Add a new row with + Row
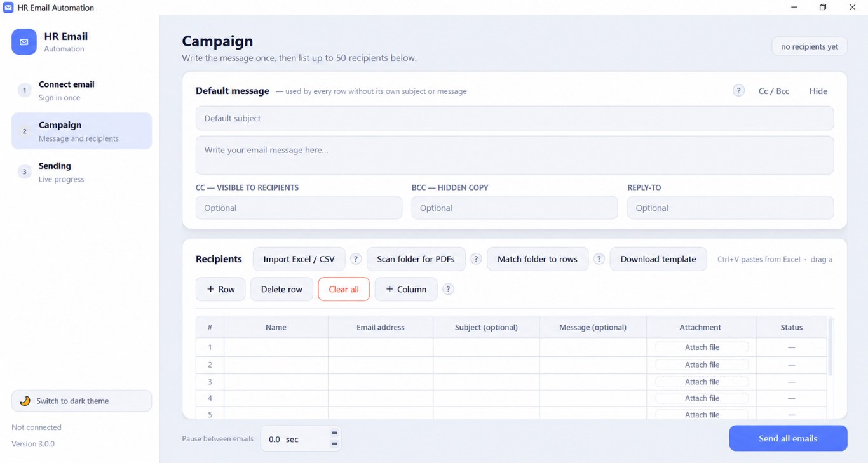Screen dimensions: 868x463 pyautogui.click(x=220, y=289)
